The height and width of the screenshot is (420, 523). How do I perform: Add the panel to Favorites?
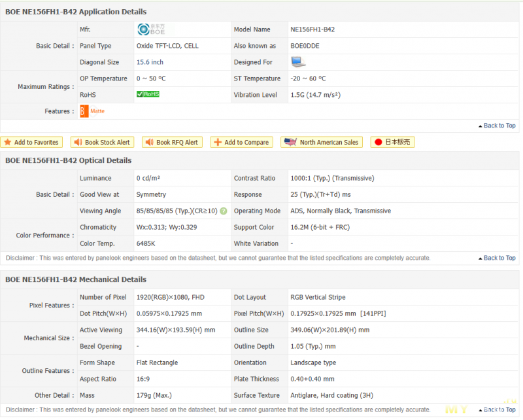coord(31,142)
